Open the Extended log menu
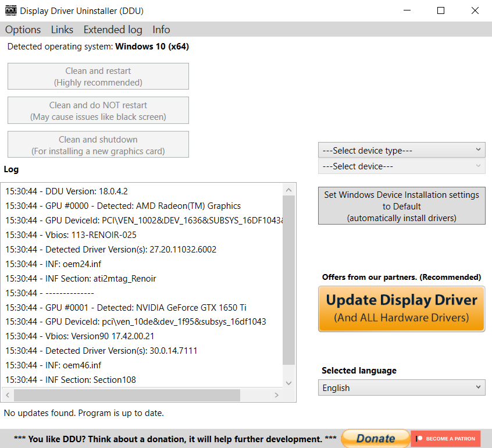 112,30
